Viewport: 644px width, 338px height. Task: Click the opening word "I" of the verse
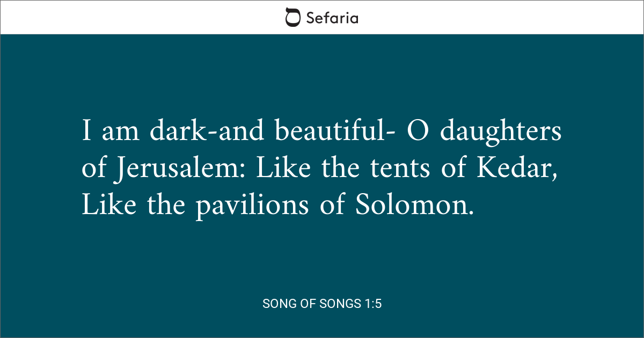(x=86, y=132)
